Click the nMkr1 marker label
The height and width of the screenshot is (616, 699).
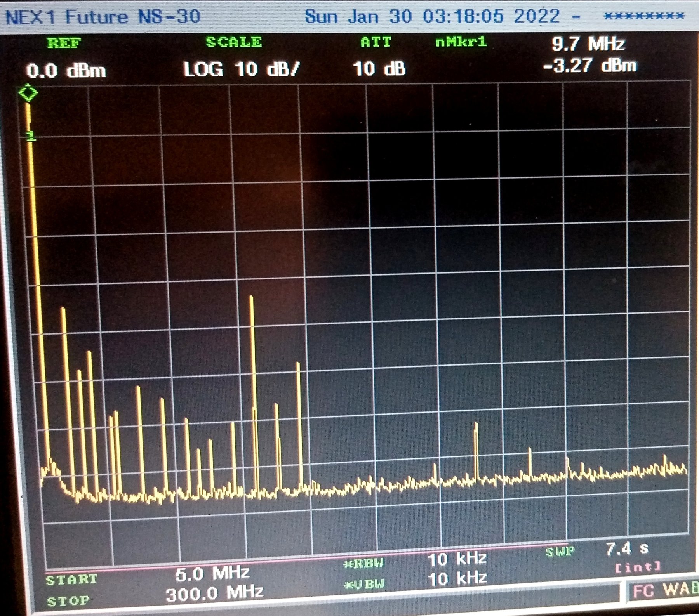(461, 42)
